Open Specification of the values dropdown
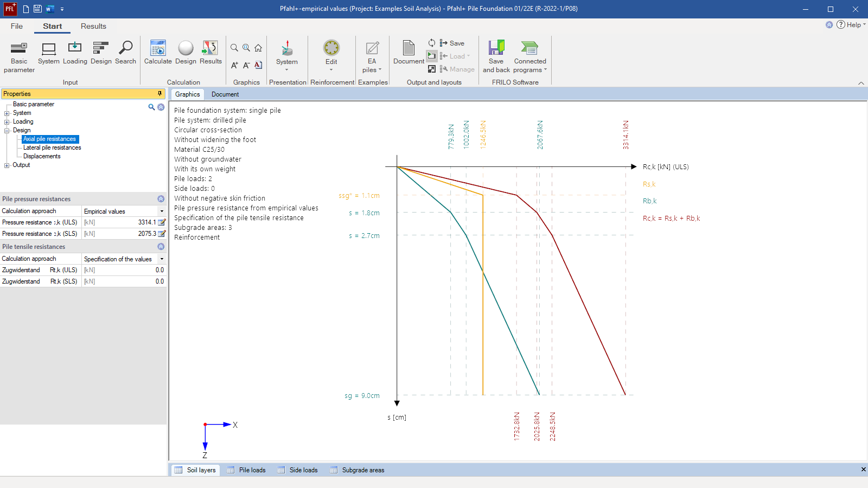The width and height of the screenshot is (868, 488). pos(162,259)
